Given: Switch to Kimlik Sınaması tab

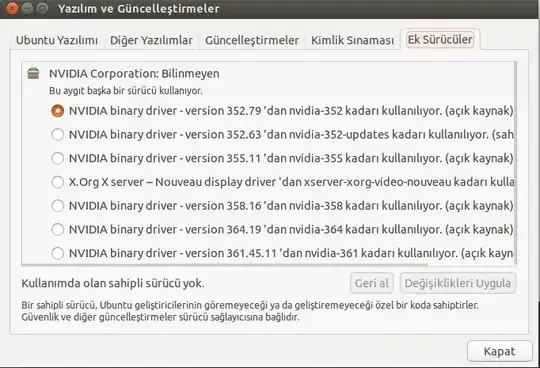Looking at the screenshot, I should tap(352, 40).
